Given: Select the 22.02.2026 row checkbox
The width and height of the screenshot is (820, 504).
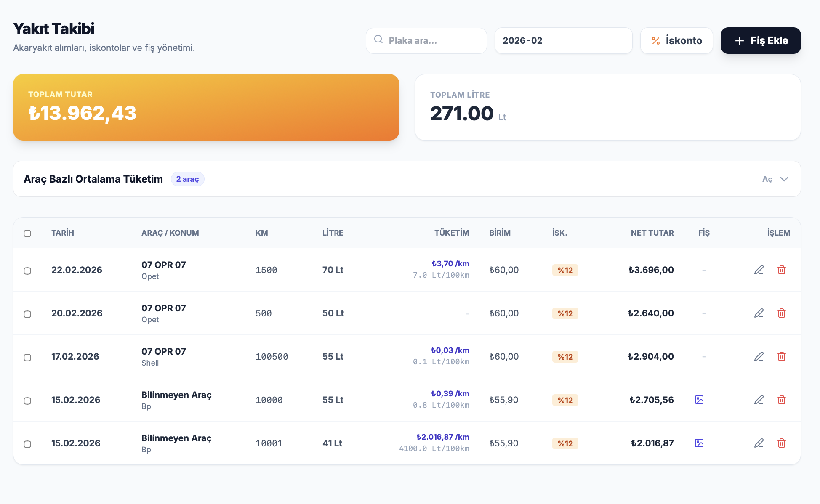Looking at the screenshot, I should pos(27,271).
